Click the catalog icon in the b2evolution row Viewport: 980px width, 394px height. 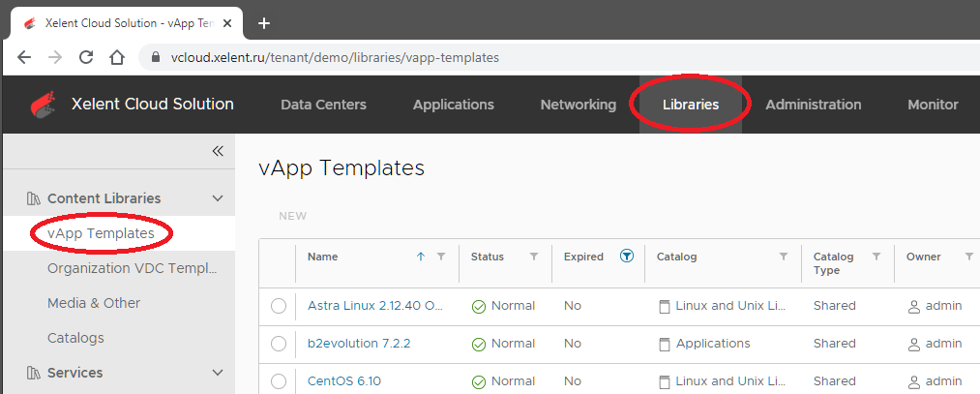click(x=665, y=344)
